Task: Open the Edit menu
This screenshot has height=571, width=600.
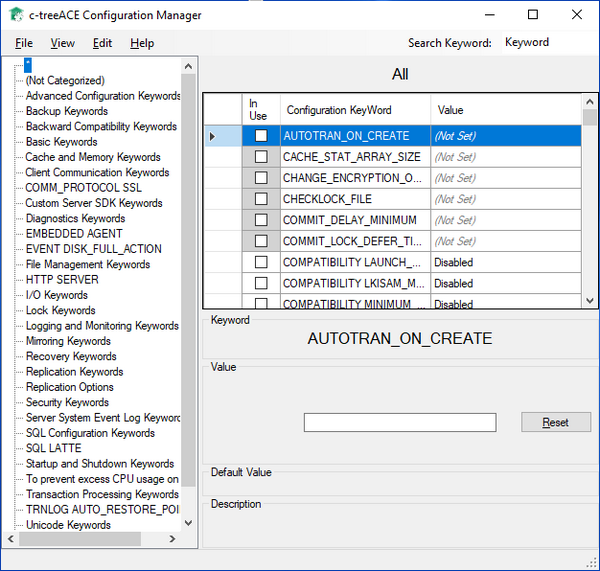Action: [102, 43]
